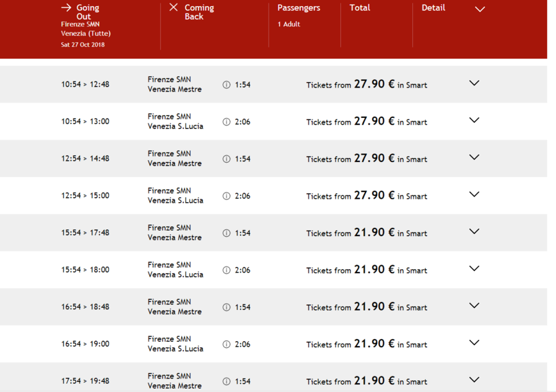Click info icon for 12:54 > 14:48 train
This screenshot has height=392, width=556.
[x=226, y=159]
